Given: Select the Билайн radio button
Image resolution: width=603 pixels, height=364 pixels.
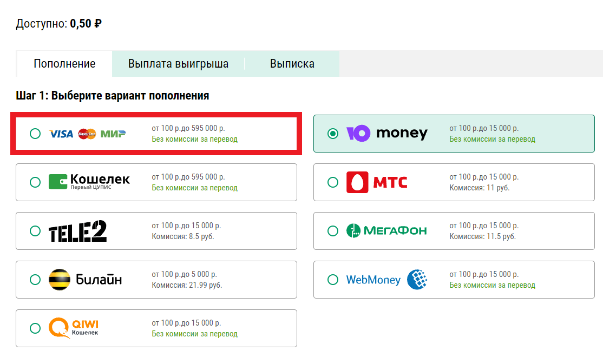Looking at the screenshot, I should coord(35,280).
